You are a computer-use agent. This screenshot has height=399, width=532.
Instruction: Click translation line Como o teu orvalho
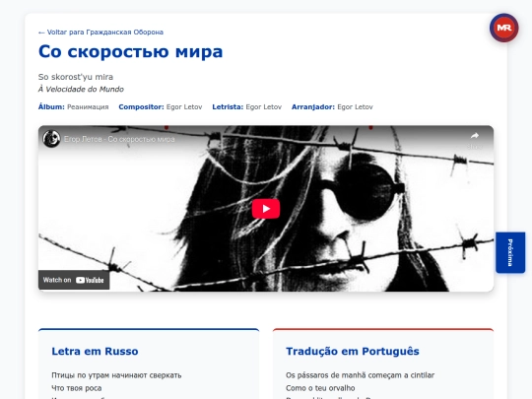[x=320, y=388]
